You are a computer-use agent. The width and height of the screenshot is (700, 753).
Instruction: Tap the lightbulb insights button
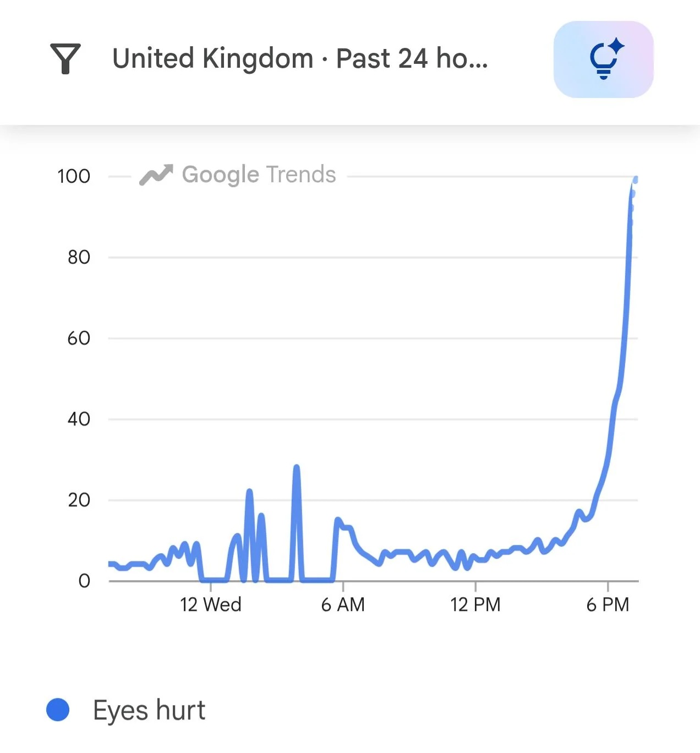tap(603, 59)
